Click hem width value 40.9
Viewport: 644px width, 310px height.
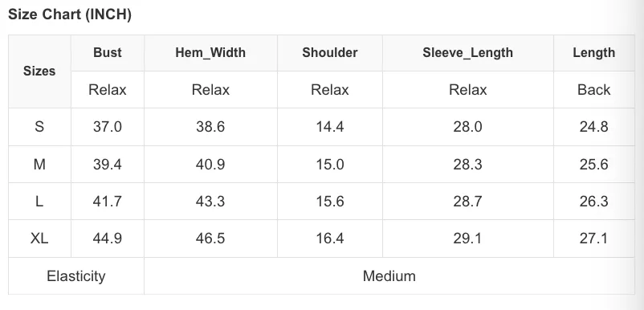click(210, 165)
